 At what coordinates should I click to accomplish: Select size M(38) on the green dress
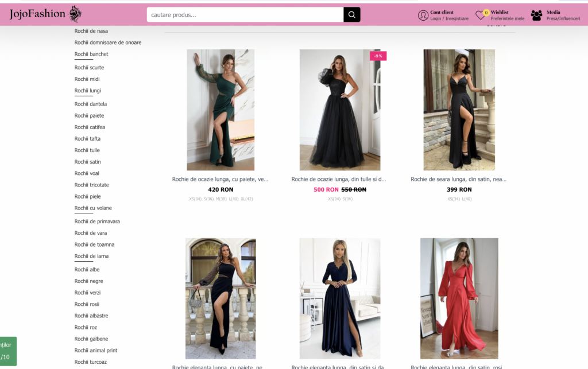coord(221,199)
